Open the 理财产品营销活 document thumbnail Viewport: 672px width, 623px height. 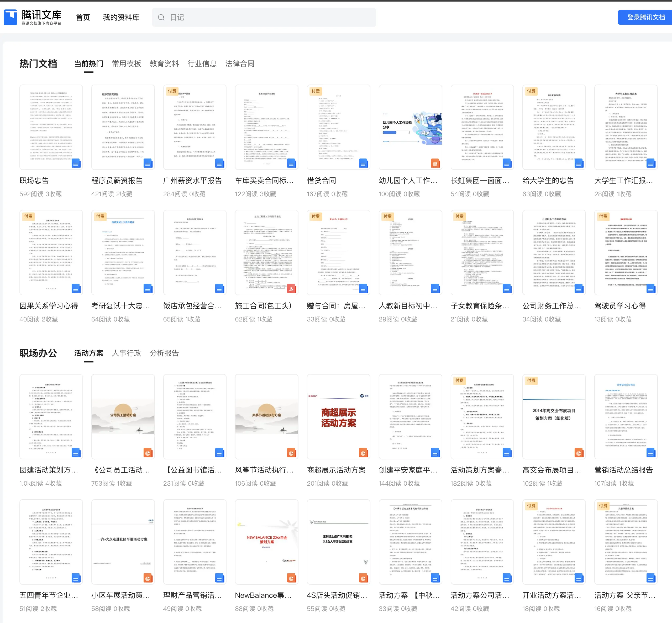click(x=195, y=542)
